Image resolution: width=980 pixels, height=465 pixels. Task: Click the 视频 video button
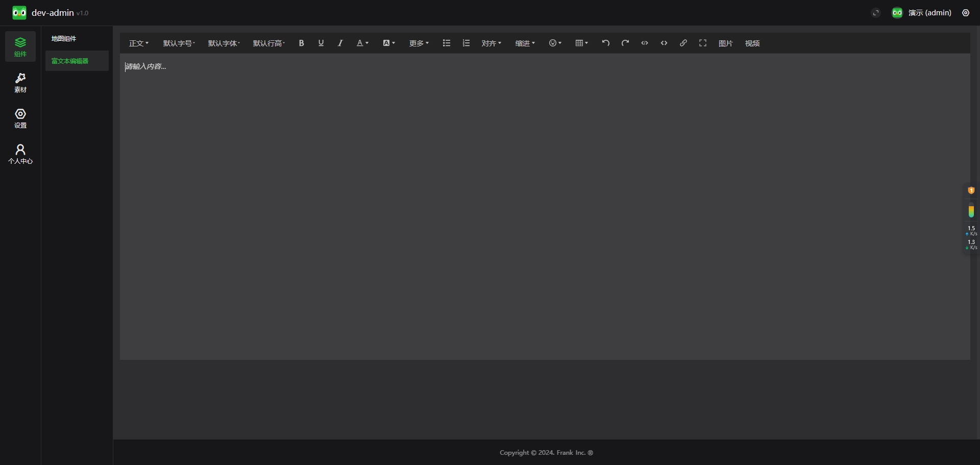pyautogui.click(x=752, y=43)
